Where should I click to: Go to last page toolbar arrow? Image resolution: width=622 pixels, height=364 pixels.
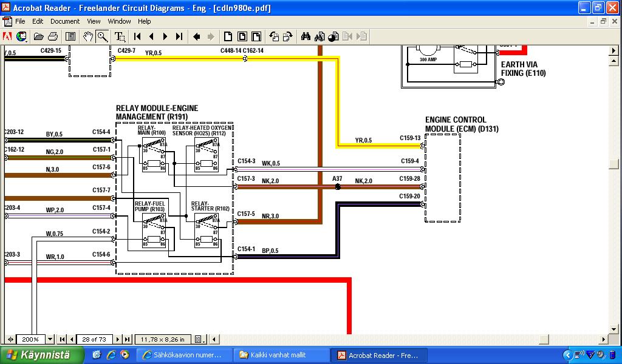coord(179,36)
